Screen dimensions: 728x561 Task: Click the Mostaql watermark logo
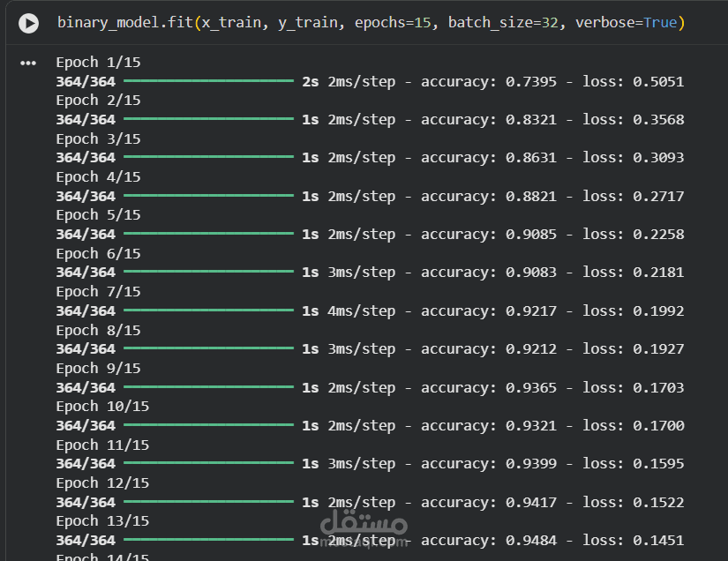point(364,527)
